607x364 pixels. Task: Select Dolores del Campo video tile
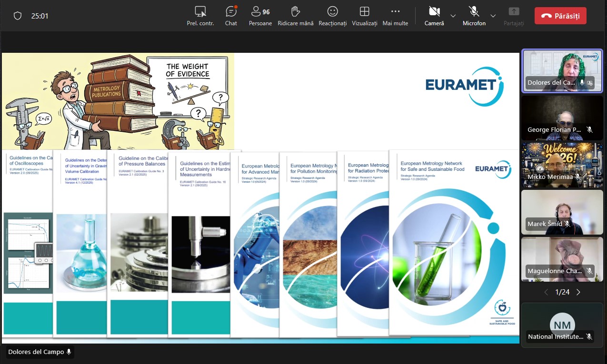click(562, 71)
